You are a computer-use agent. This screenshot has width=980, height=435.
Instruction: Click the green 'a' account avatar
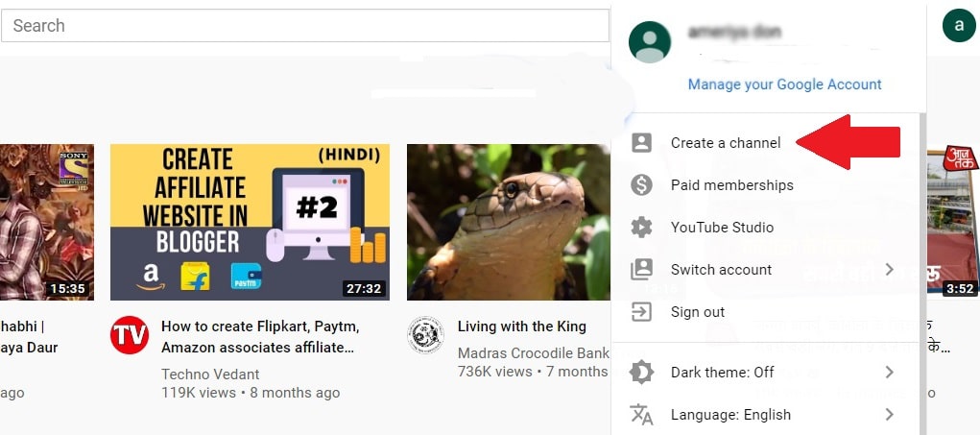click(959, 26)
